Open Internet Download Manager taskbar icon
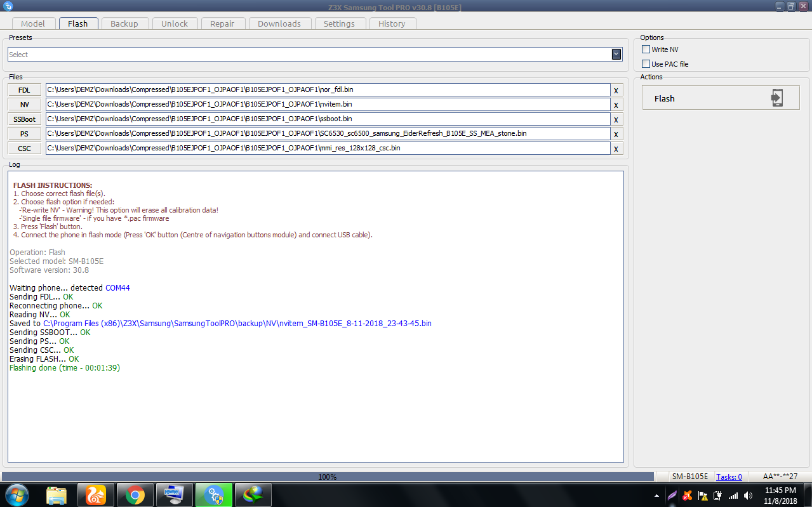Viewport: 812px width, 507px height. pyautogui.click(x=253, y=495)
